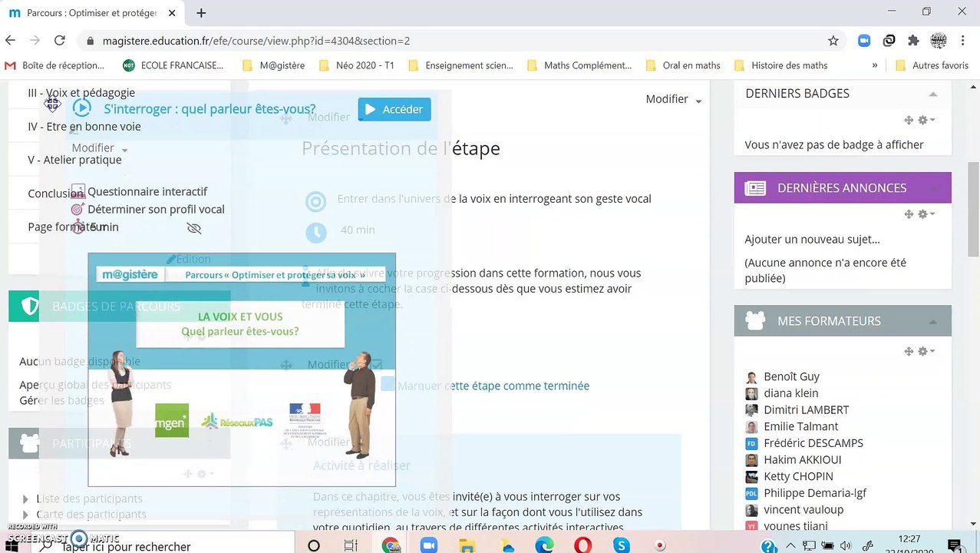Image resolution: width=980 pixels, height=553 pixels.
Task: Click the people icon of Mes Formateurs
Action: pyautogui.click(x=755, y=321)
